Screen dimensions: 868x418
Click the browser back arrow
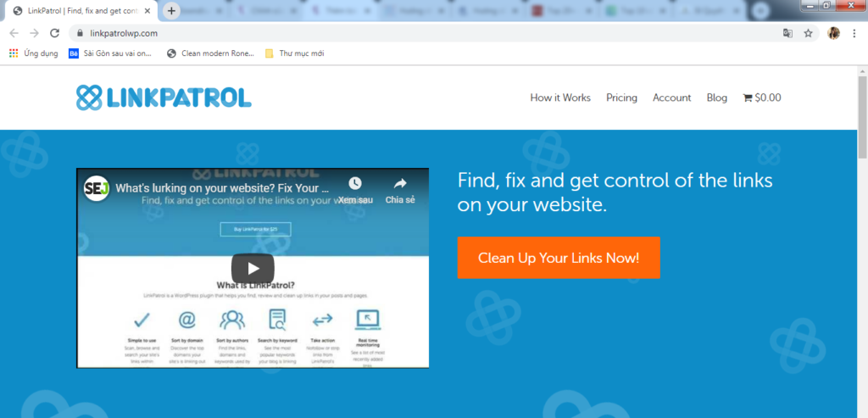tap(14, 33)
